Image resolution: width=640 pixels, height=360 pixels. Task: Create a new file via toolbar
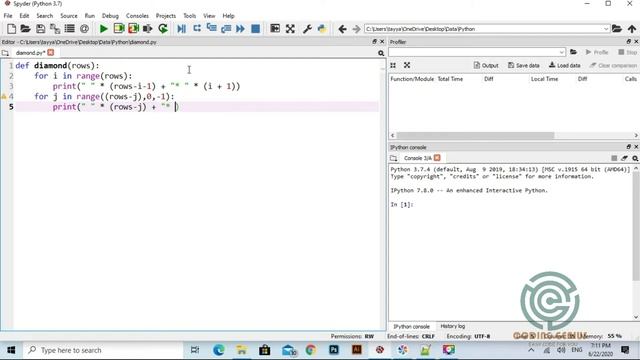tap(11, 29)
